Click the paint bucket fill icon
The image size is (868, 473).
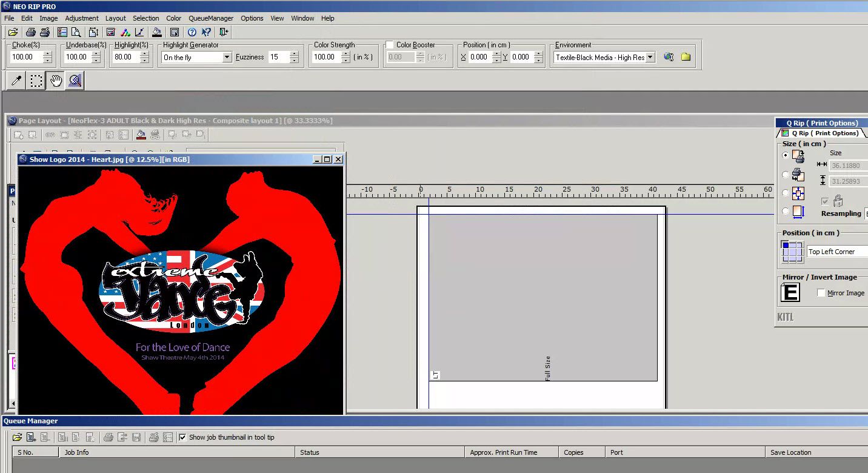(157, 32)
